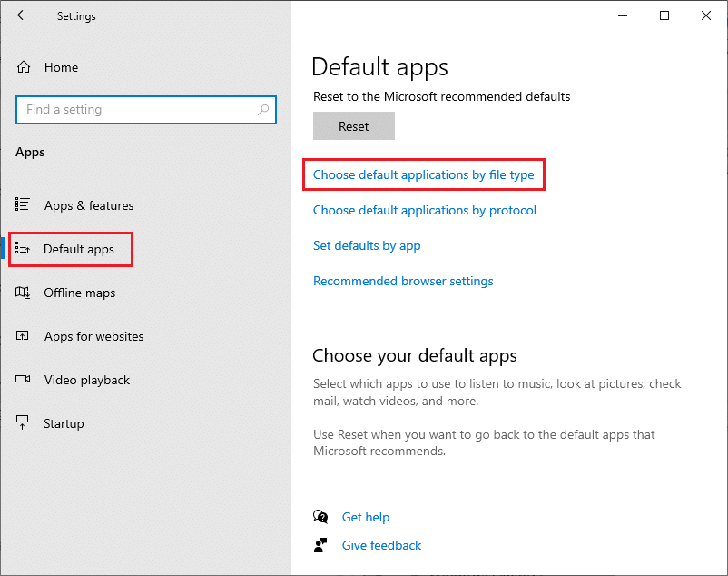Open Choose default applications by protocol
The image size is (728, 576).
(x=424, y=210)
